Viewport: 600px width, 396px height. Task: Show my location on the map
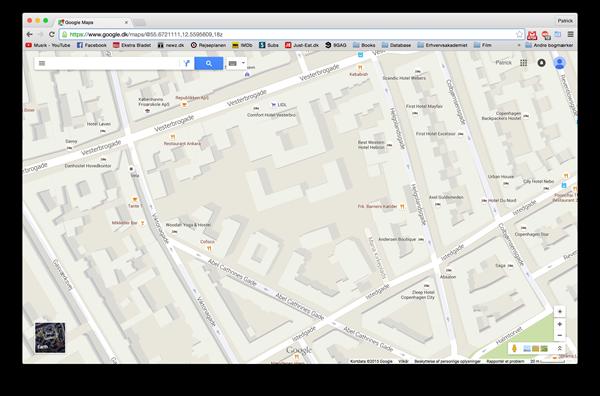(560, 324)
